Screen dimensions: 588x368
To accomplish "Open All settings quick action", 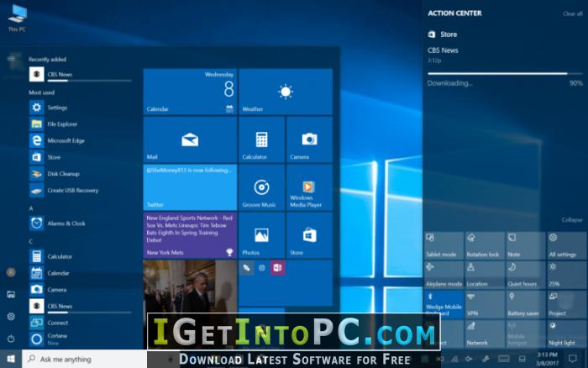I will tap(566, 245).
